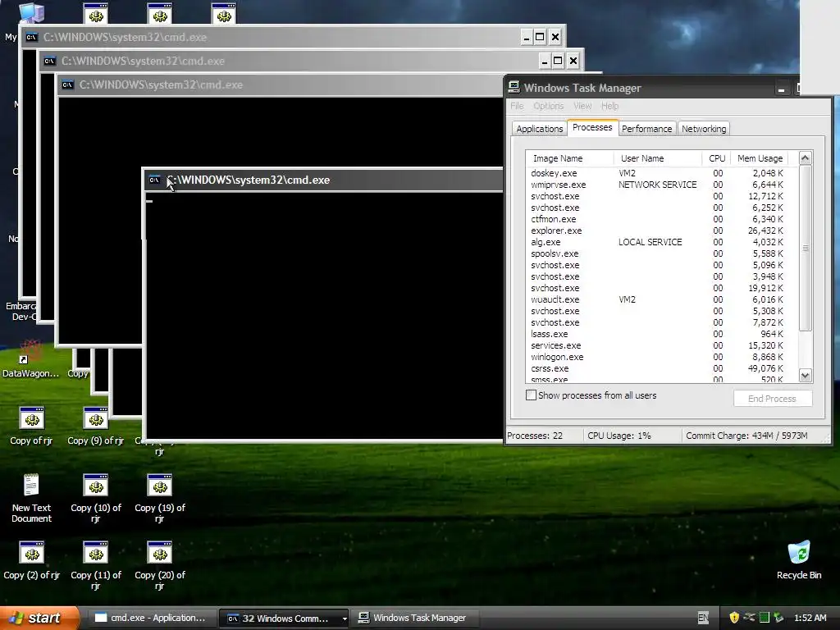This screenshot has height=630, width=840.
Task: Select the Recycle Bin icon
Action: pos(799,560)
